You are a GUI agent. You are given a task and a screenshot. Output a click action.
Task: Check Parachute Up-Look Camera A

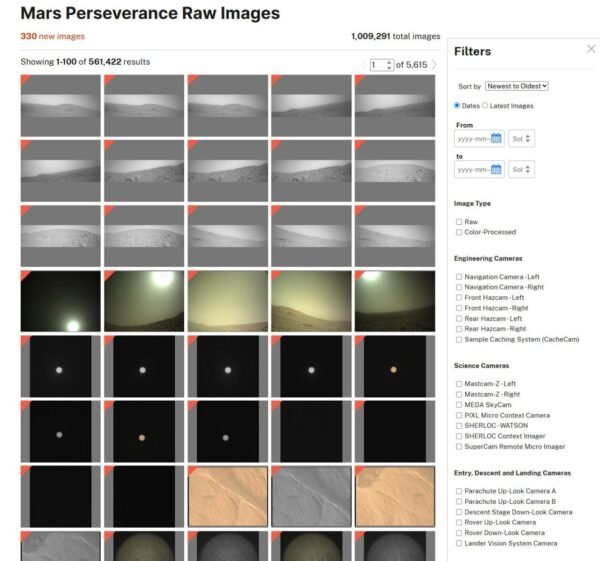pyautogui.click(x=459, y=491)
